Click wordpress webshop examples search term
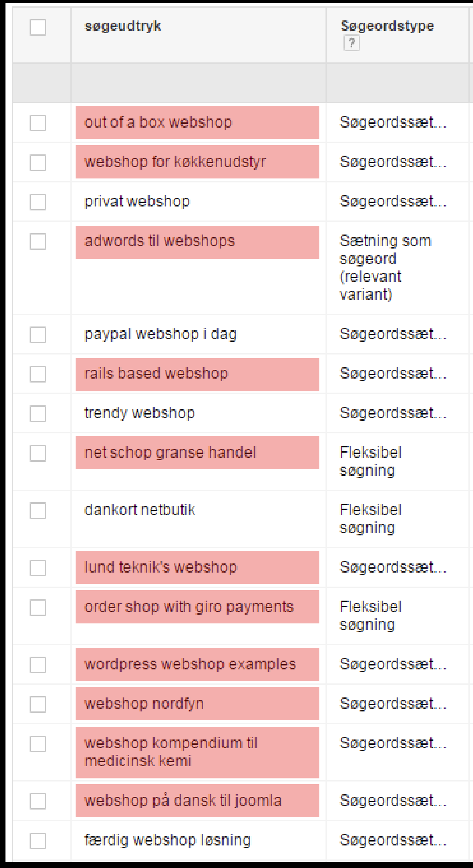The height and width of the screenshot is (868, 473). pyautogui.click(x=190, y=665)
